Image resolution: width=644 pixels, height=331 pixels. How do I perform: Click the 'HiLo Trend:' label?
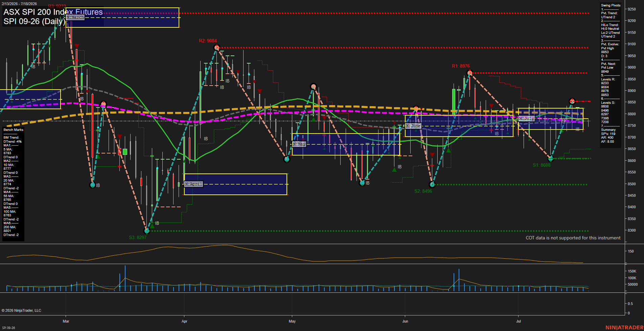coord(609,25)
